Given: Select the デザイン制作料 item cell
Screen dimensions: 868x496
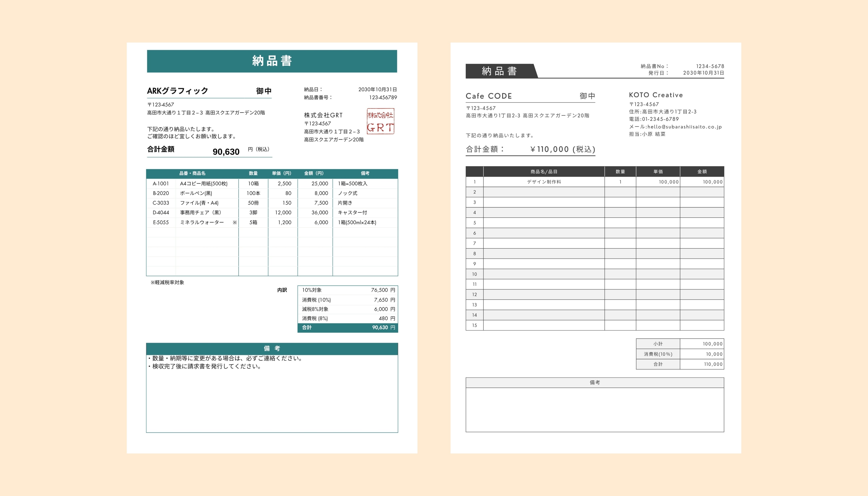Looking at the screenshot, I should 544,182.
